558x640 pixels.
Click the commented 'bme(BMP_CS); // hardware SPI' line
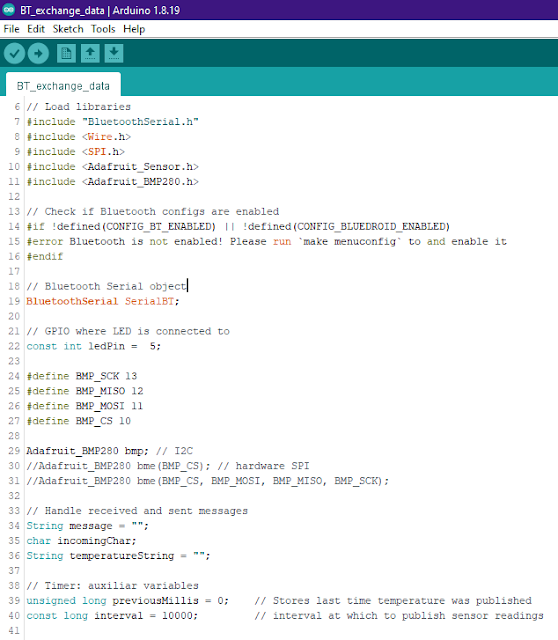(168, 466)
